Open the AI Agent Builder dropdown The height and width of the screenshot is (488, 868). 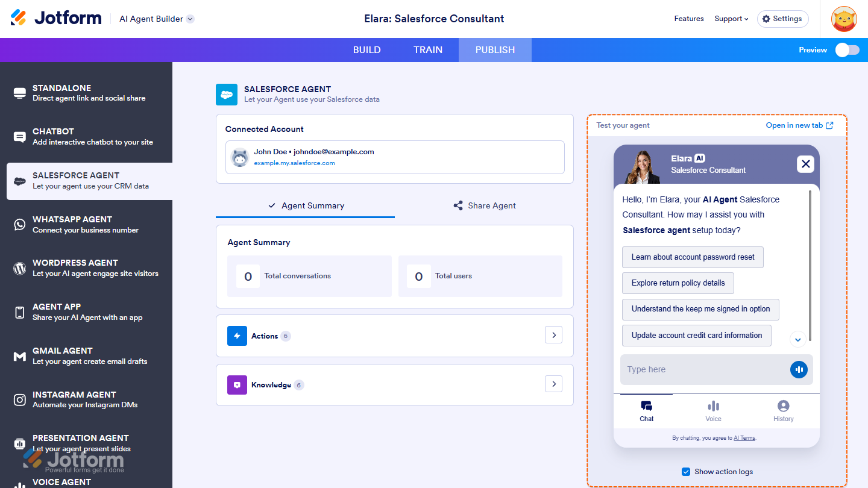click(156, 19)
